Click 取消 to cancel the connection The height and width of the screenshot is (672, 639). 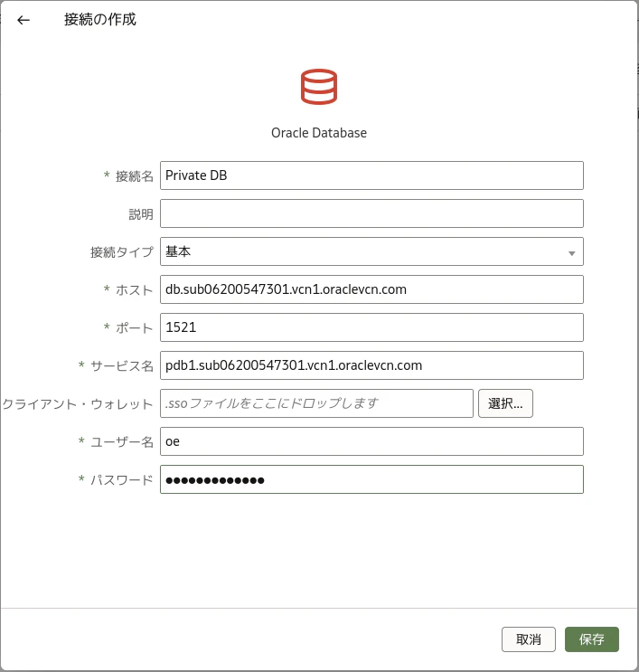[529, 639]
